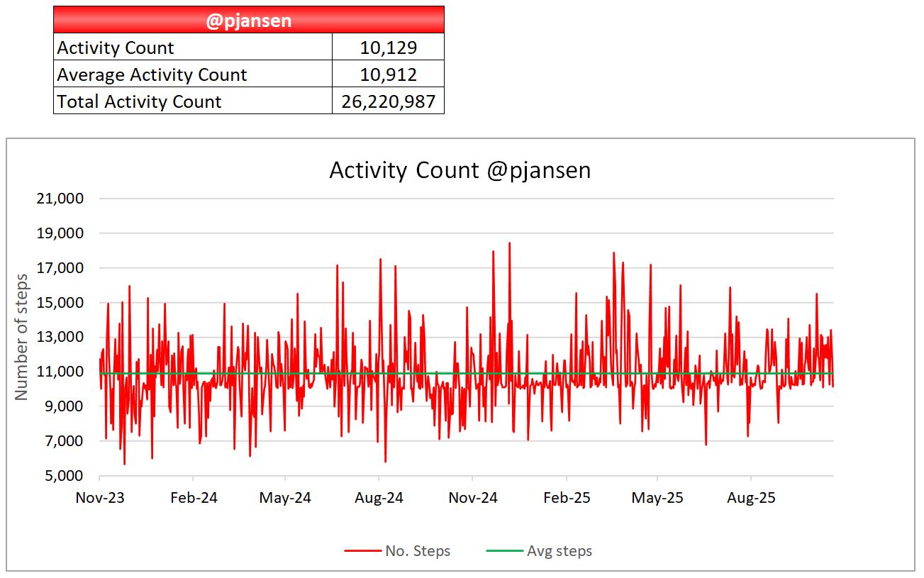This screenshot has height=578, width=924.
Task: Click the 5,000 label on vertical axis
Action: click(63, 476)
